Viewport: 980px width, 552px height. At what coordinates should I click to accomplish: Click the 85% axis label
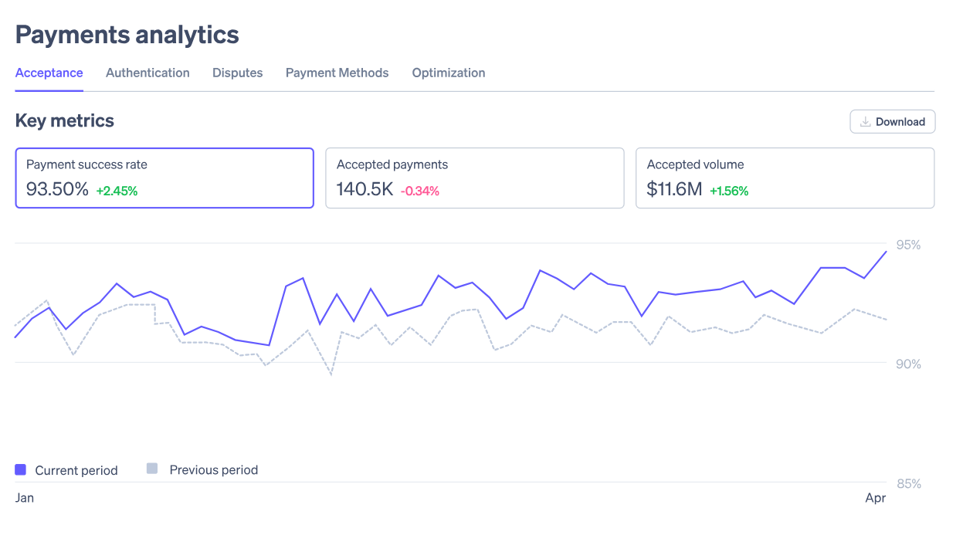click(x=908, y=483)
